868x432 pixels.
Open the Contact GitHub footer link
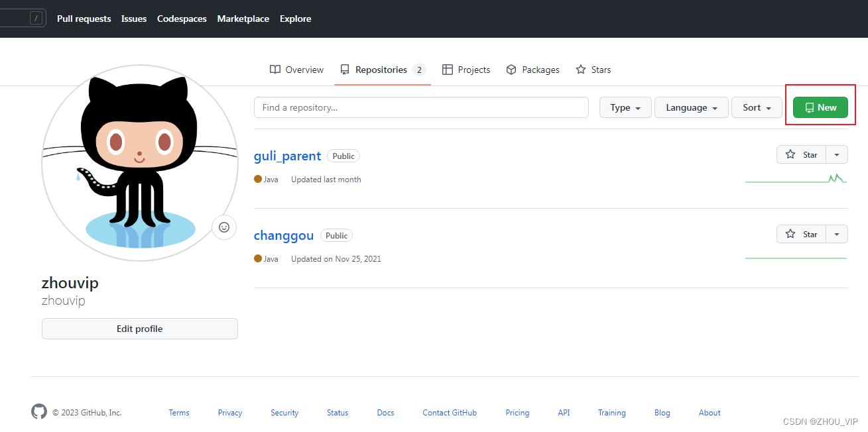pos(450,412)
